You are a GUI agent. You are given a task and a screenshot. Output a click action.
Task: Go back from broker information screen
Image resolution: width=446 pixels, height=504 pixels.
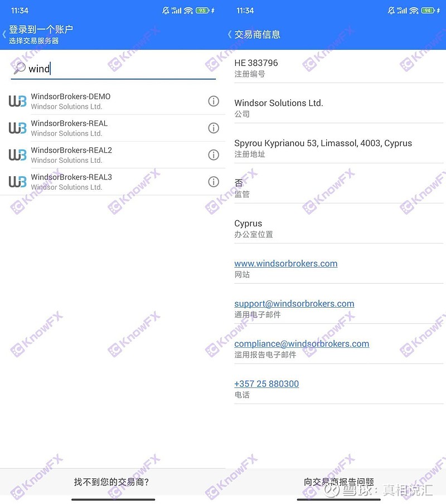coord(229,35)
